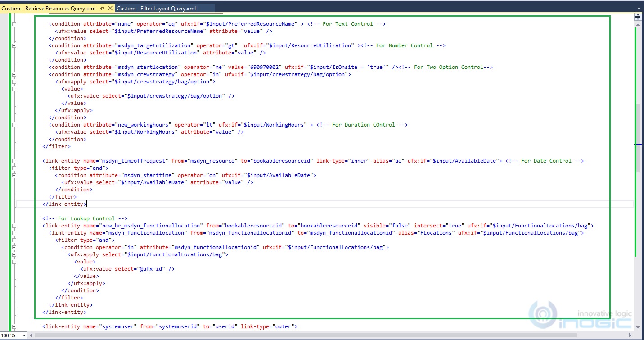This screenshot has width=644, height=340.
Task: Collapse the msdyn_crewstrategy condition region
Action: pos(14,74)
